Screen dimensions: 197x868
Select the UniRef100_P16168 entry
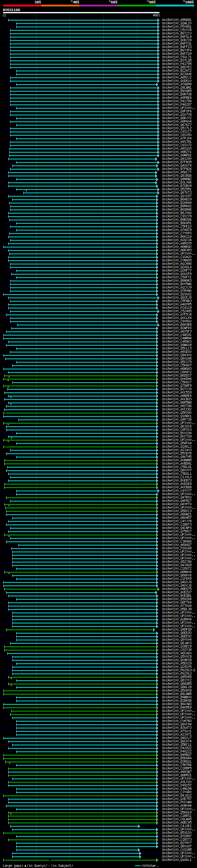[176, 548]
